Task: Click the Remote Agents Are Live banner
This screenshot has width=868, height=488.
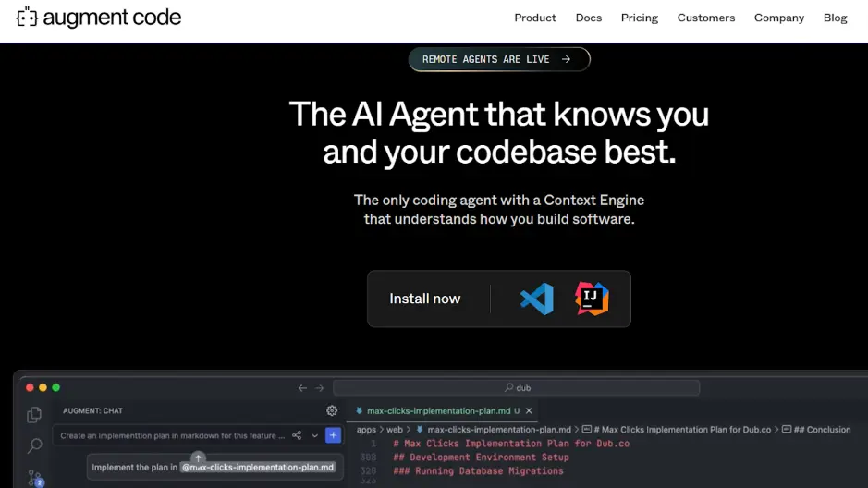Action: click(x=499, y=59)
